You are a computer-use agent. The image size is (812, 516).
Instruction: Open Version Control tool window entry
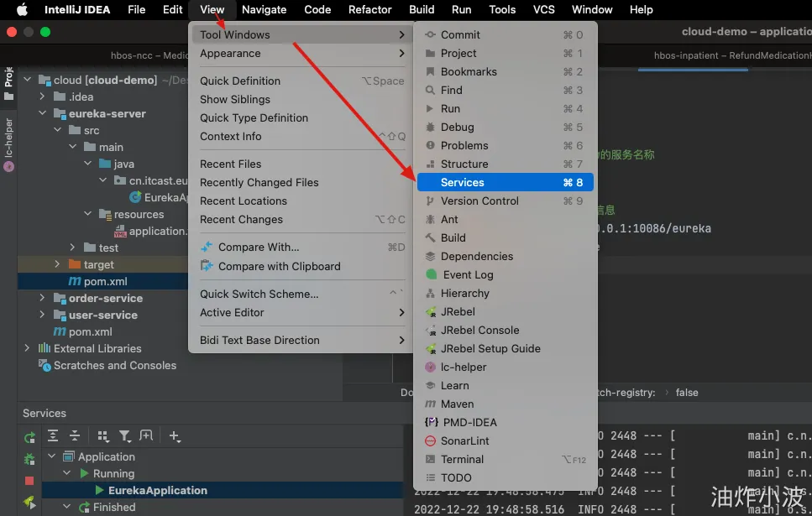coord(505,201)
